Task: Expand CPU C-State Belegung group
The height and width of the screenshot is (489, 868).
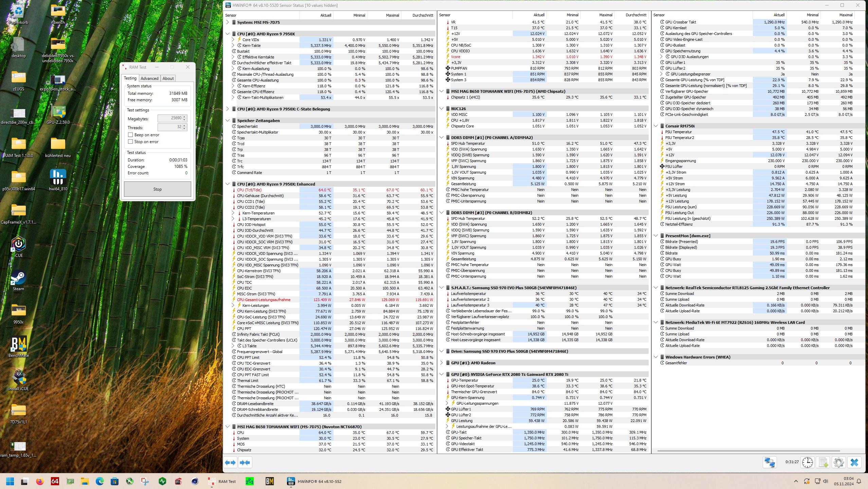Action: (x=228, y=109)
